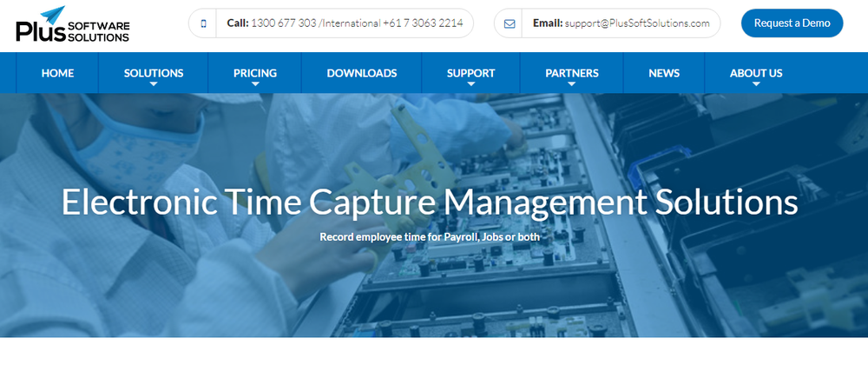The height and width of the screenshot is (365, 868).
Task: Click the Electronic Time Capture Management Solutions heading
Action: point(430,202)
